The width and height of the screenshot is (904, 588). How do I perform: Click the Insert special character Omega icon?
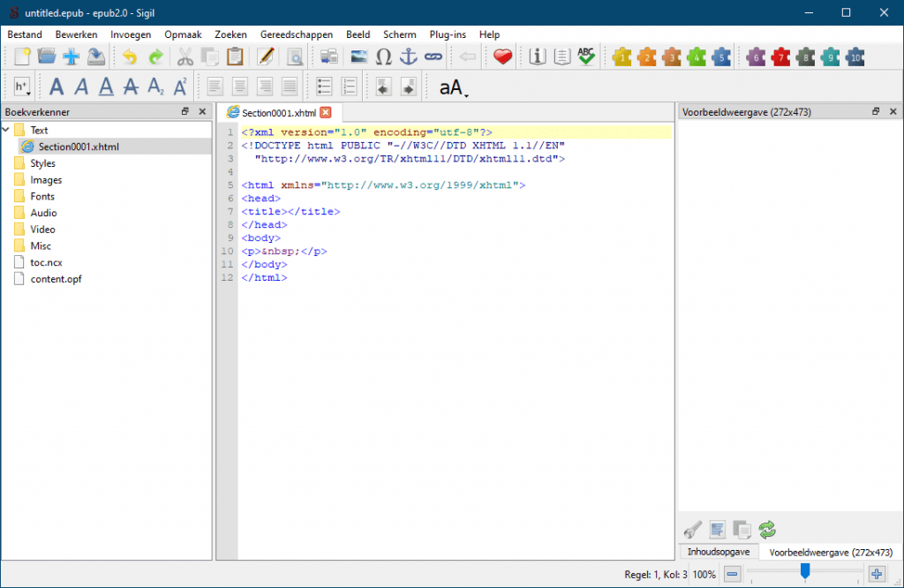click(x=384, y=57)
